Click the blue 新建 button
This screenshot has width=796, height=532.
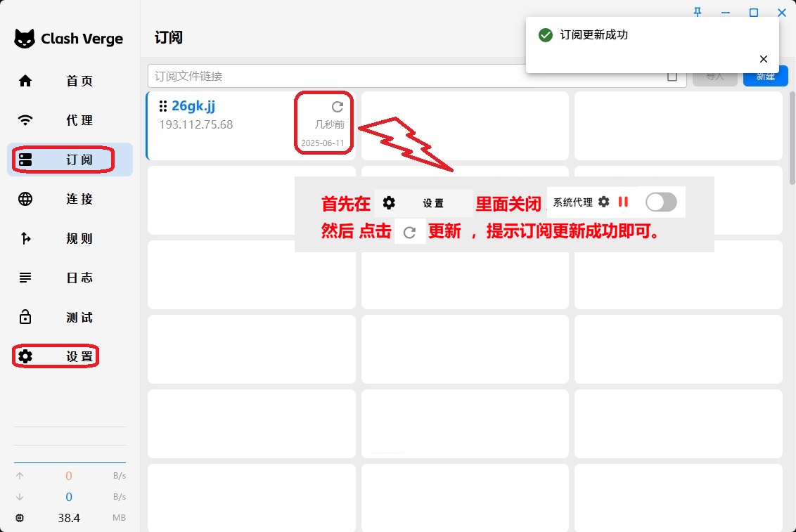(765, 77)
